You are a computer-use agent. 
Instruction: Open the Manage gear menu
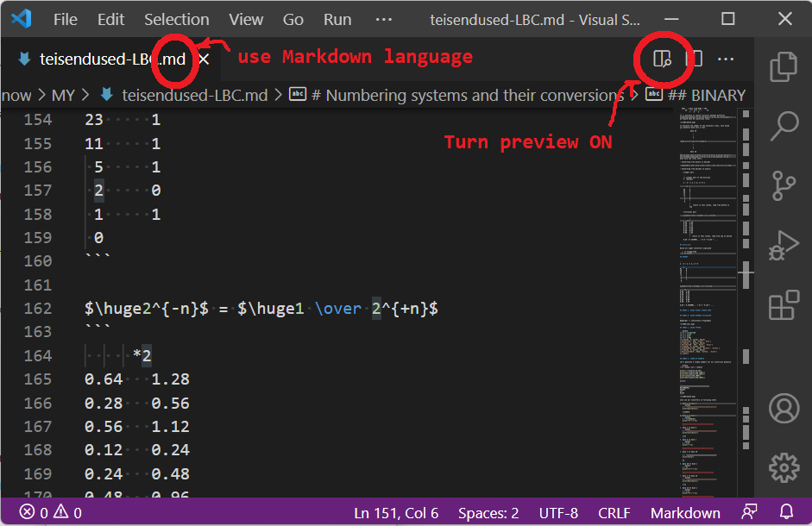tap(784, 467)
